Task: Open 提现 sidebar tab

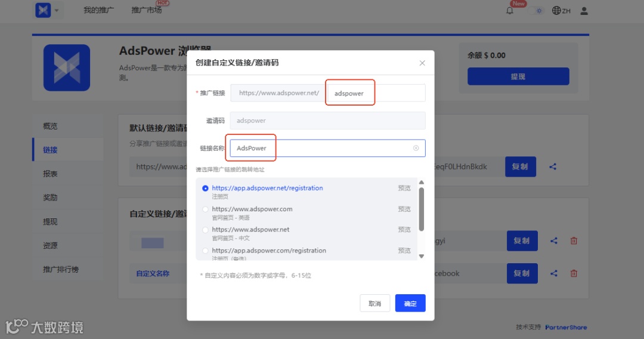Action: [68, 221]
